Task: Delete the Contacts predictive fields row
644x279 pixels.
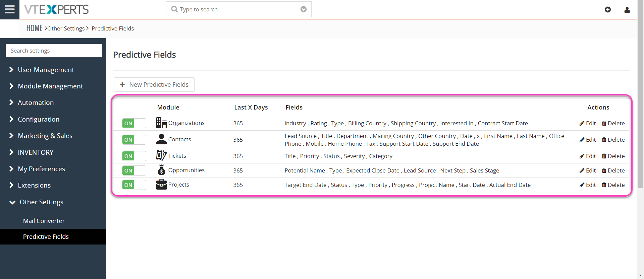Action: coord(613,140)
